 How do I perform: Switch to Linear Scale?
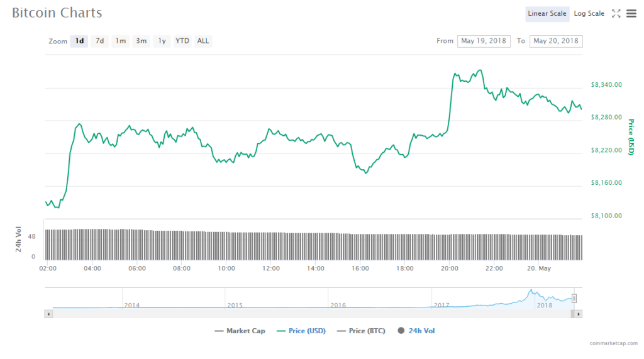click(547, 14)
